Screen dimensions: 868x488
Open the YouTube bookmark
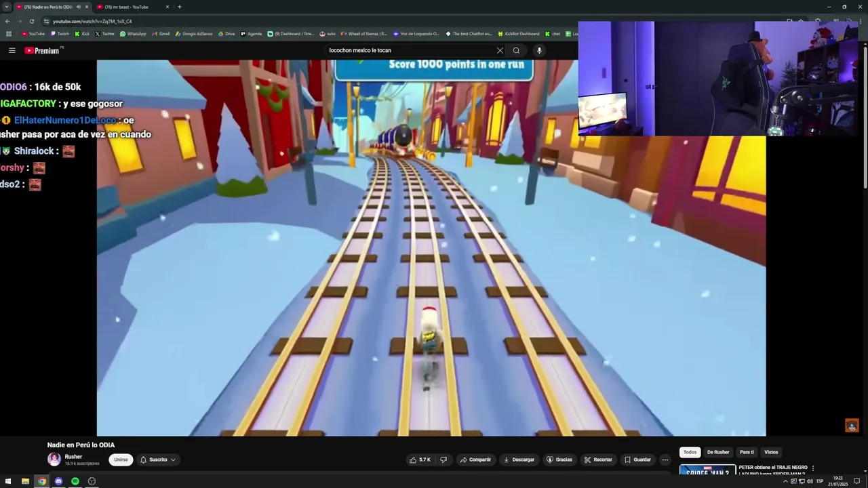(x=33, y=33)
